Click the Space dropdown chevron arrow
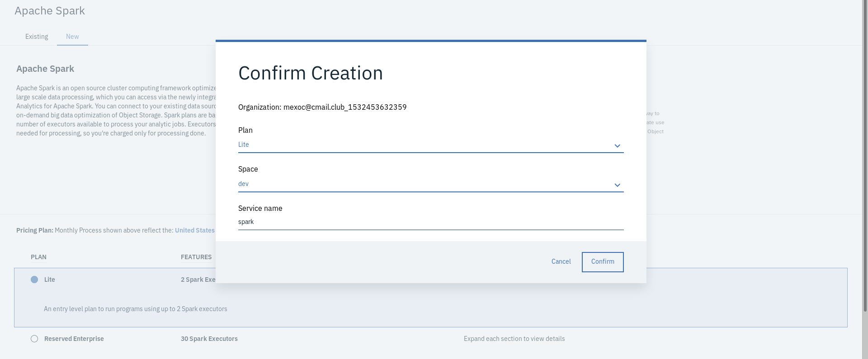Viewport: 868px width, 359px height. [617, 185]
